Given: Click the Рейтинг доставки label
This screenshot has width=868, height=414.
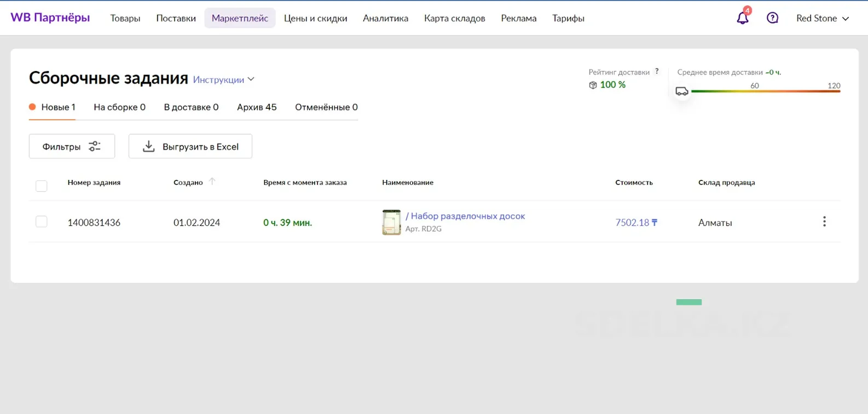Looking at the screenshot, I should tap(619, 72).
